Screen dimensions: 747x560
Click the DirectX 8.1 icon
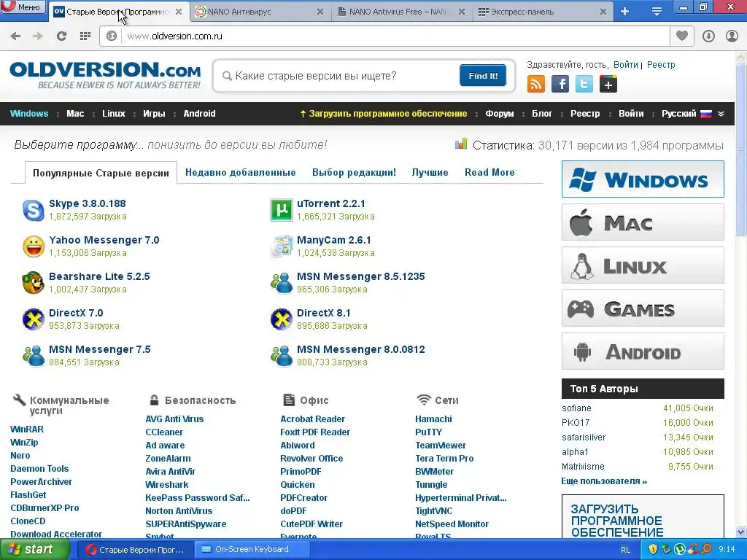(282, 319)
